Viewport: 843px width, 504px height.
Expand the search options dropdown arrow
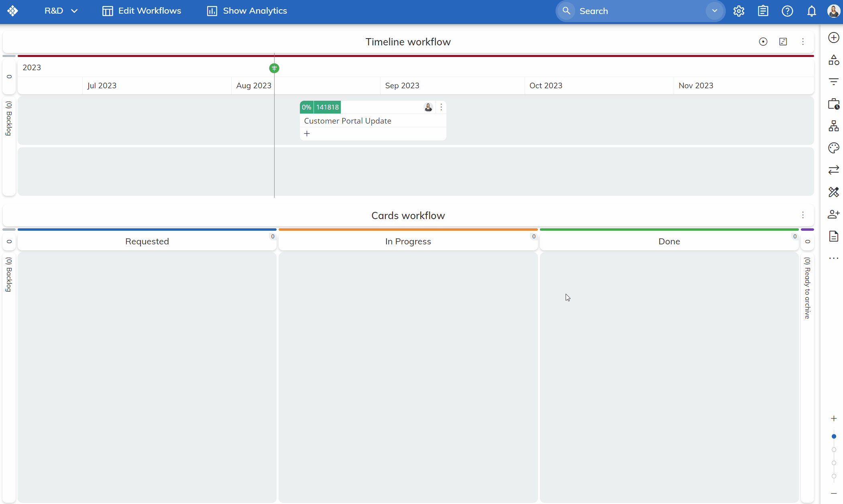[715, 11]
